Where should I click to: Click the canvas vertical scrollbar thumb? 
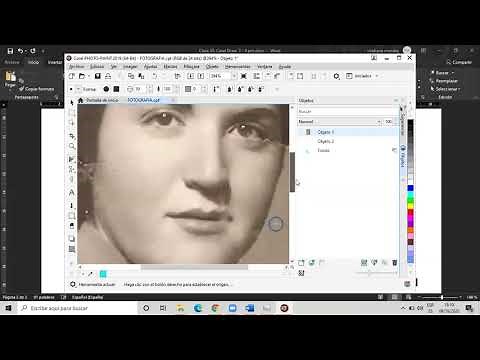coord(292,172)
